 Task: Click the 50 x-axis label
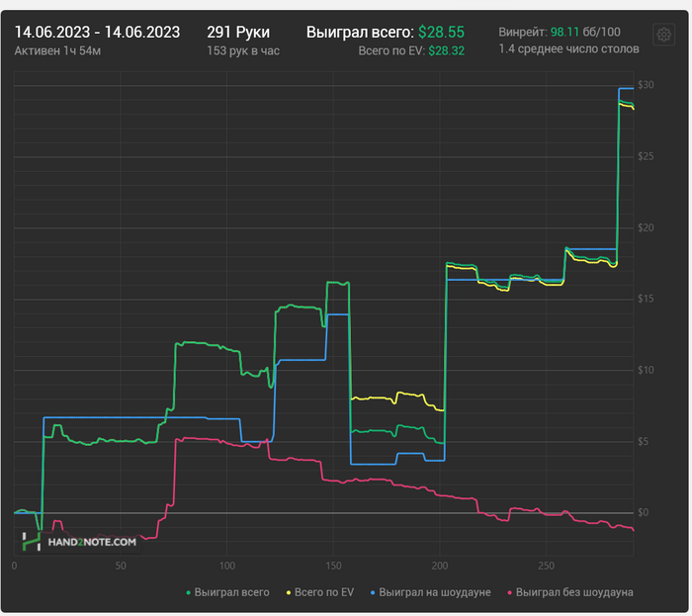(121, 567)
